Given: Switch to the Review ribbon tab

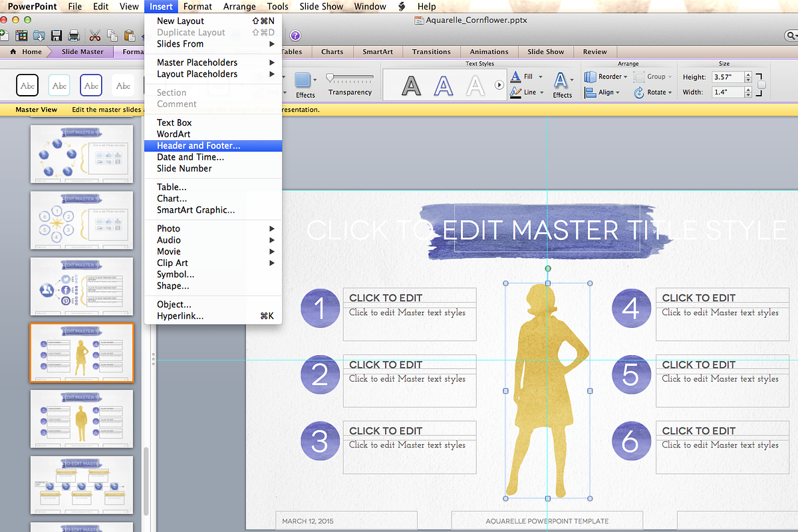Looking at the screenshot, I should pyautogui.click(x=595, y=51).
